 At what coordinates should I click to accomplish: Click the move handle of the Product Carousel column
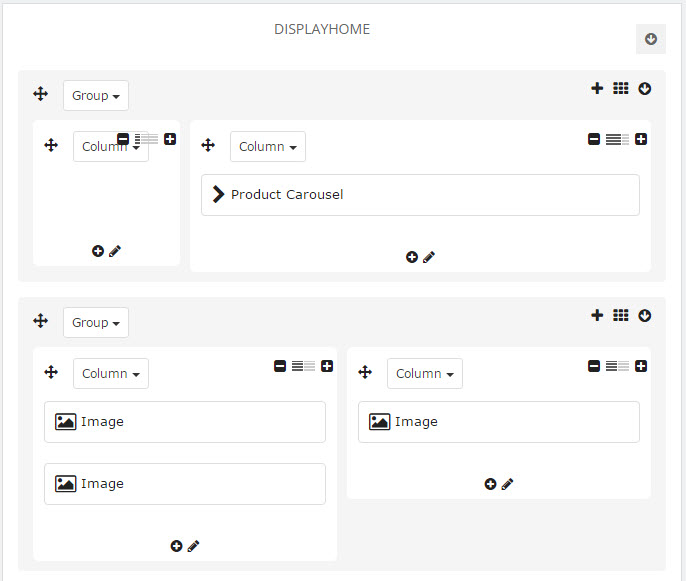[x=208, y=145]
